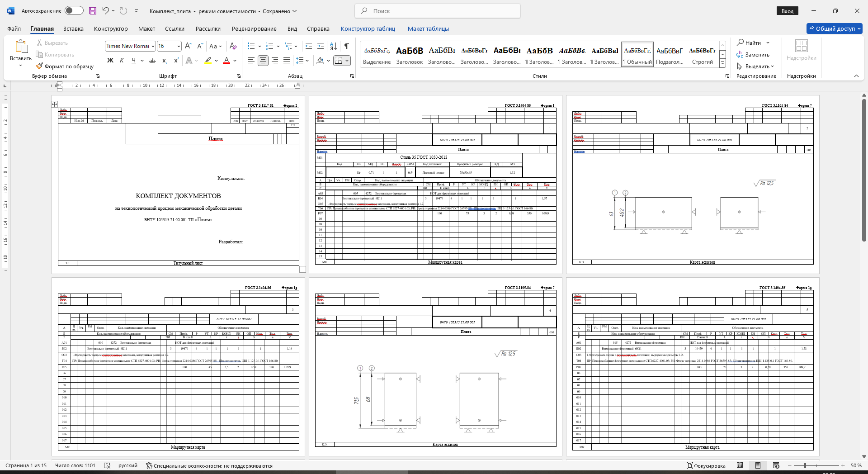Toggle the AutoSave switch
The image size is (868, 474).
coord(74,11)
